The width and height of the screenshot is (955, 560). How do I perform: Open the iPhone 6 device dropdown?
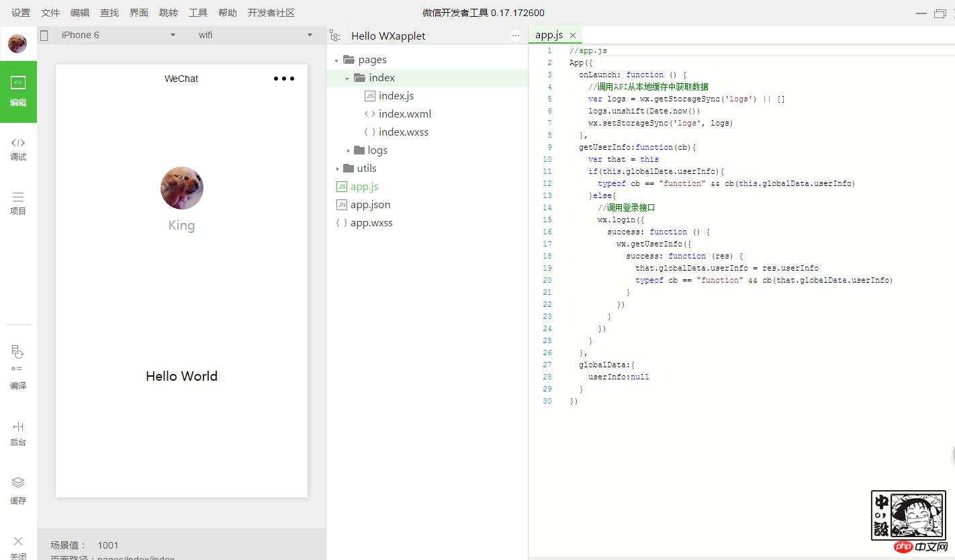click(118, 35)
